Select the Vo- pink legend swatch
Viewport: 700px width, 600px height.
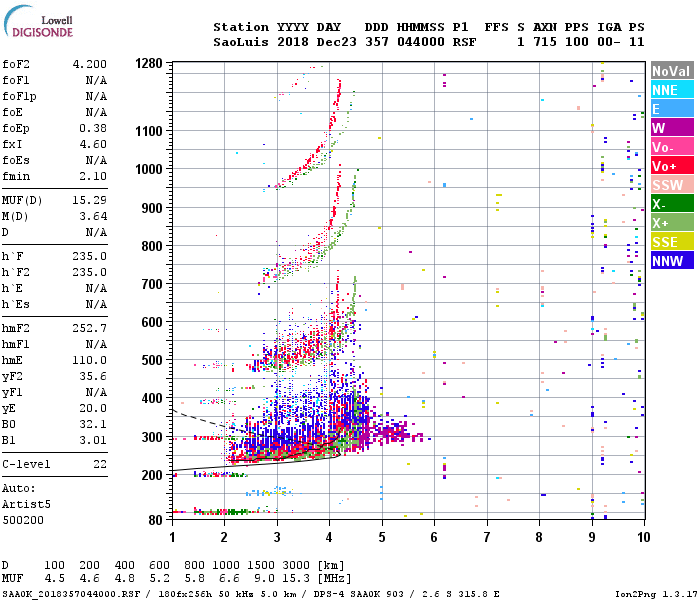(672, 147)
